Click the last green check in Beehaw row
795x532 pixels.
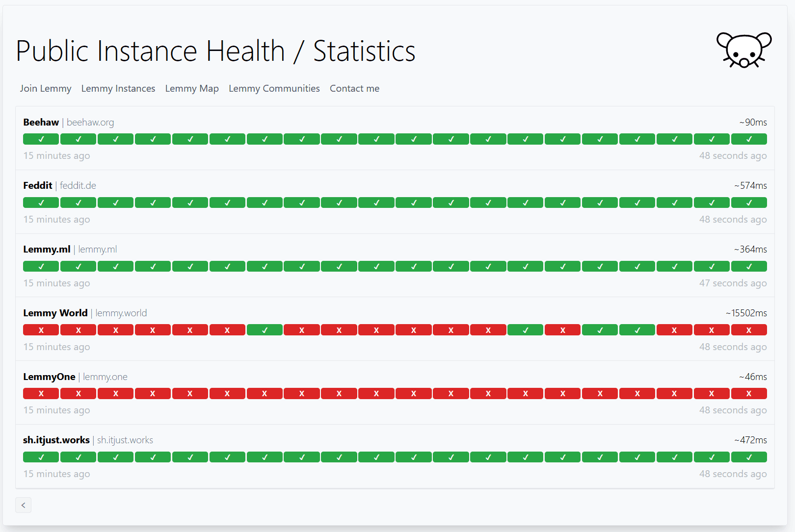pos(749,139)
